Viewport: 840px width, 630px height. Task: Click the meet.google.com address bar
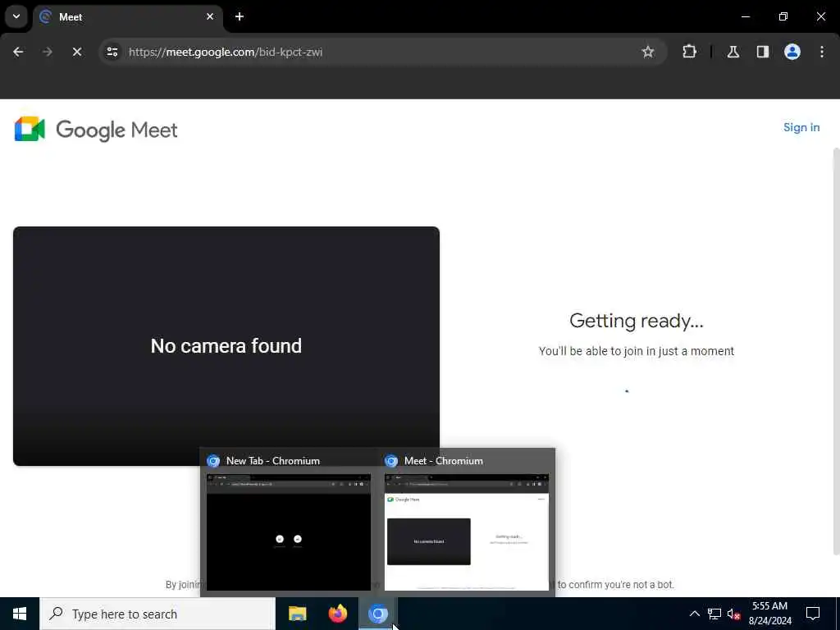[x=382, y=52]
